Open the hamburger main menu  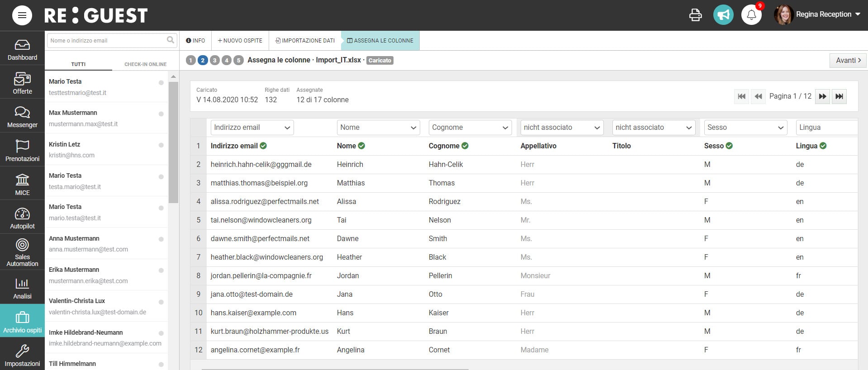[22, 15]
